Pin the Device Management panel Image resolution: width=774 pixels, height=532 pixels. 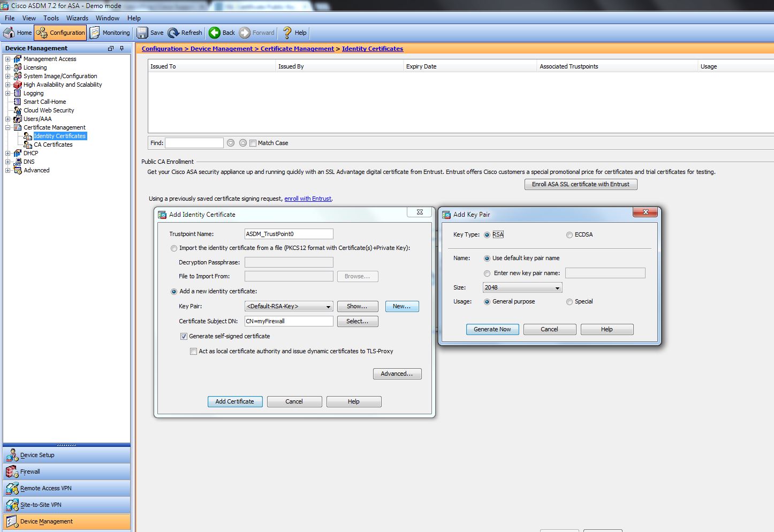pyautogui.click(x=122, y=48)
